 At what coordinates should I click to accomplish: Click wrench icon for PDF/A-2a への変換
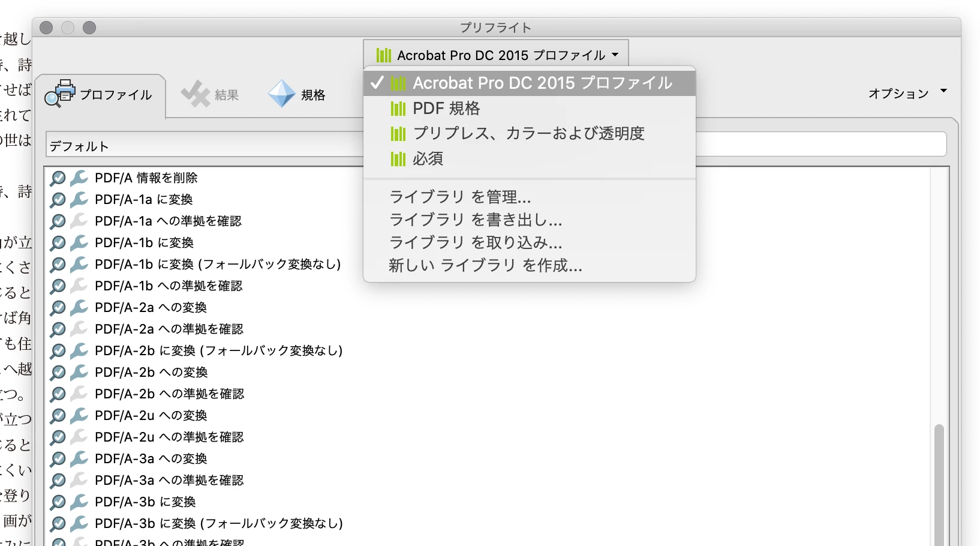(x=79, y=308)
